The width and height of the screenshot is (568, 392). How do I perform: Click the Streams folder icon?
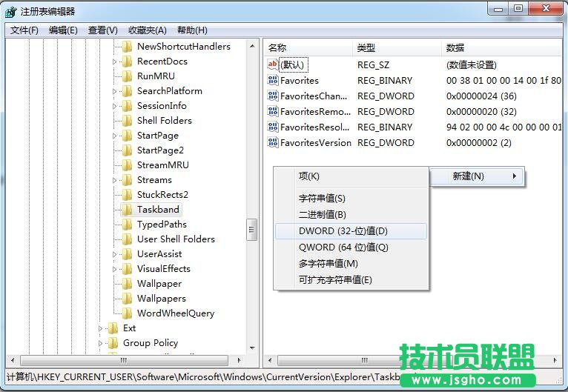127,180
